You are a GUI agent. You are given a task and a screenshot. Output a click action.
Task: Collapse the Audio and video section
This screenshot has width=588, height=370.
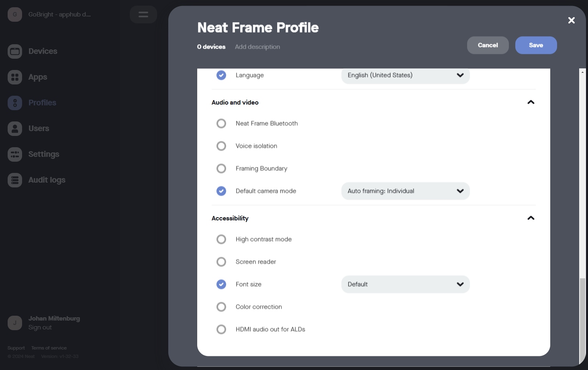click(x=531, y=103)
